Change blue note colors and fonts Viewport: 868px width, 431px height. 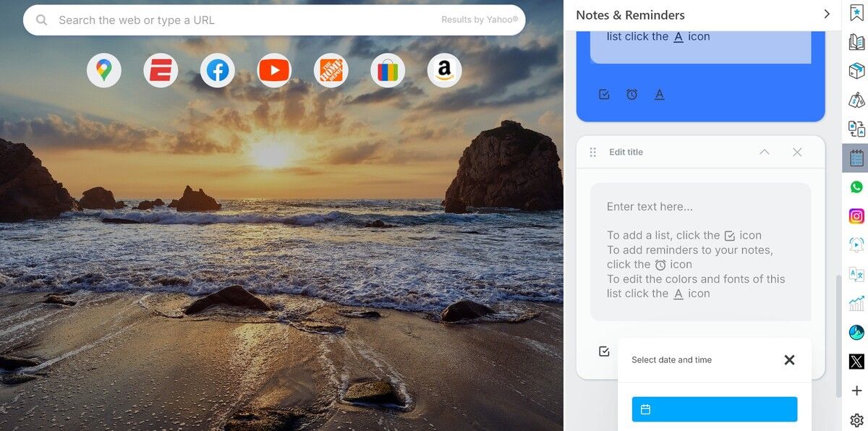pos(659,95)
